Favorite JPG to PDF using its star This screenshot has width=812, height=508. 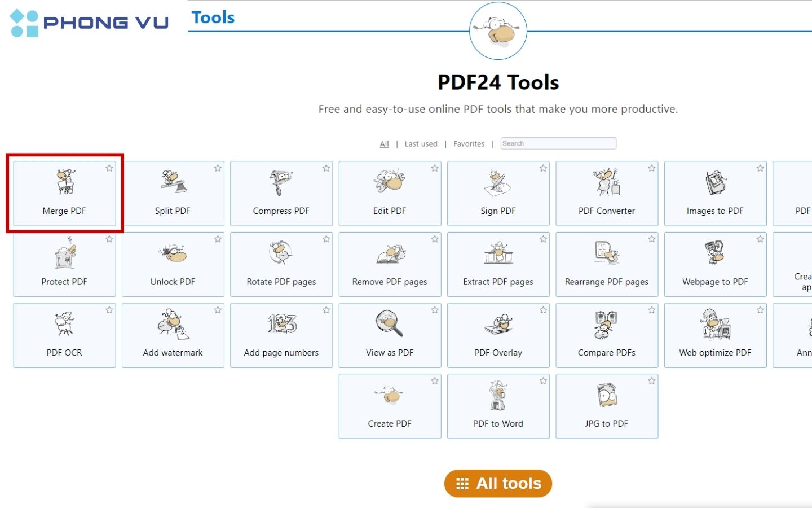tap(652, 381)
